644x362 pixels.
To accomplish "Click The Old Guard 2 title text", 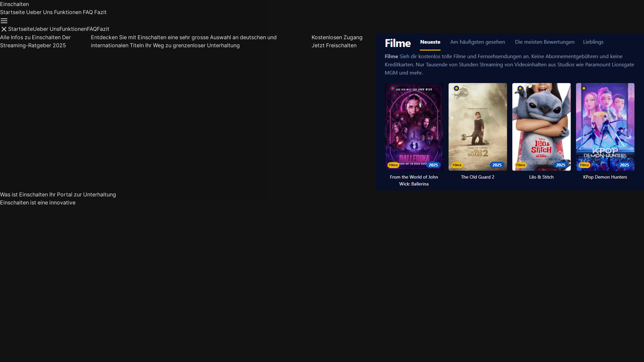I will [x=478, y=177].
